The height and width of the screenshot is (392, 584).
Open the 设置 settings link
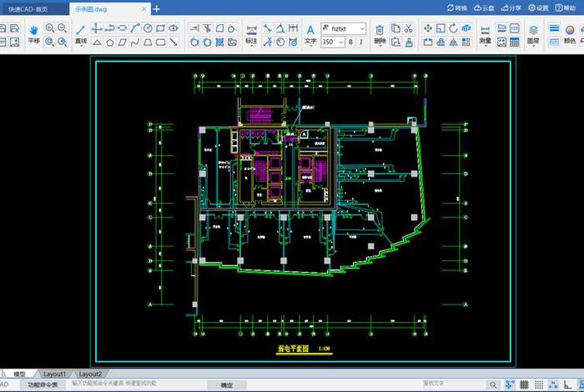538,8
